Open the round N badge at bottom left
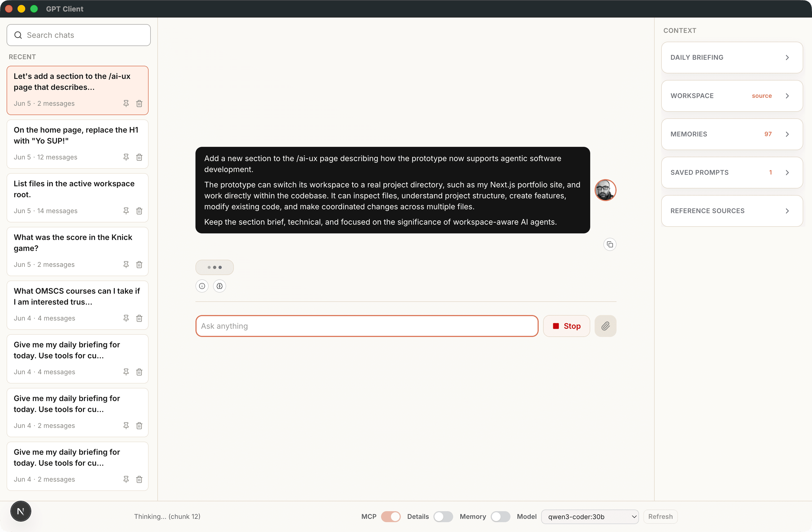The image size is (812, 532). pos(21,511)
